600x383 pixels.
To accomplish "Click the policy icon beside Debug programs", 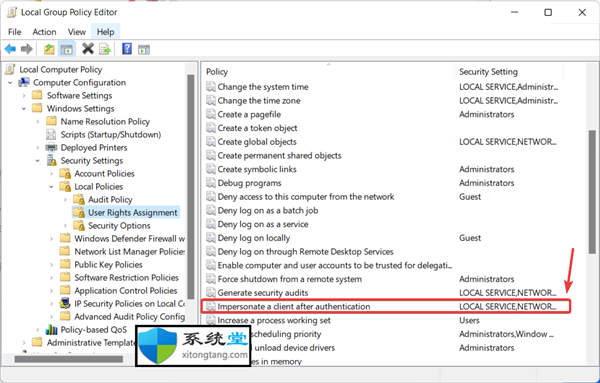I will pyautogui.click(x=211, y=183).
